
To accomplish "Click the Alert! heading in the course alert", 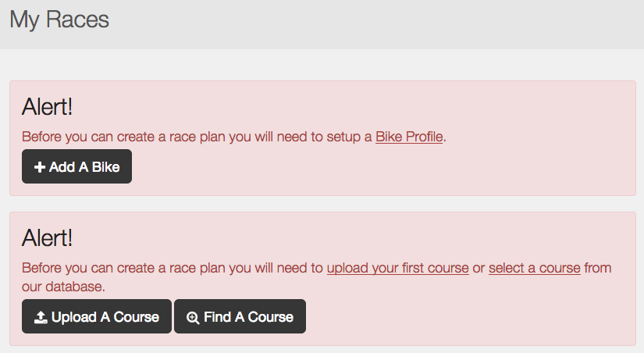I will click(x=48, y=238).
